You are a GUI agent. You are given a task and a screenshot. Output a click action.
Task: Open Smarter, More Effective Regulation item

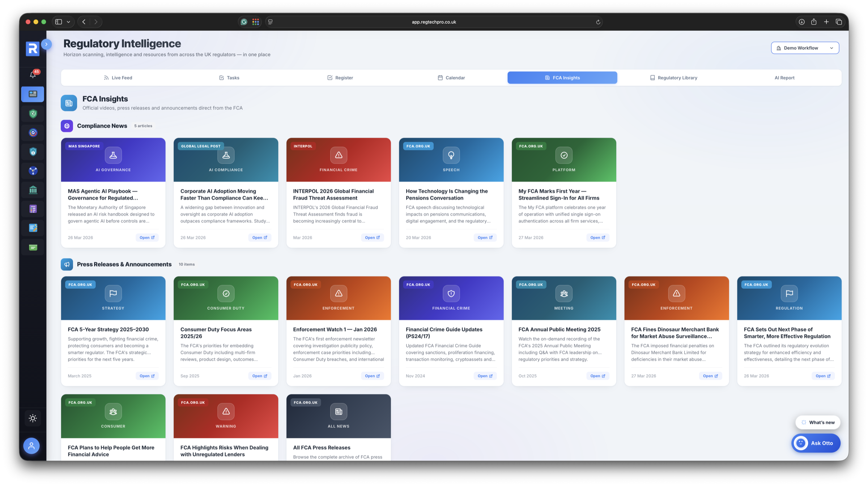point(823,376)
